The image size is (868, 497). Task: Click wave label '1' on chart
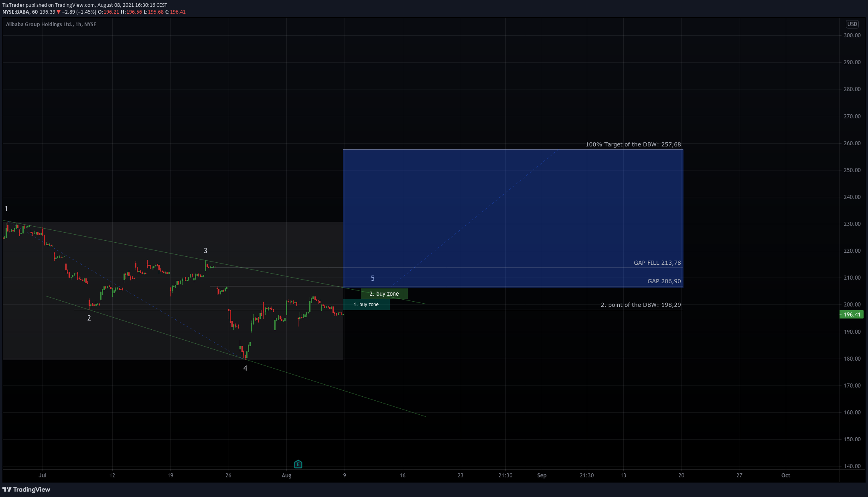click(x=6, y=209)
